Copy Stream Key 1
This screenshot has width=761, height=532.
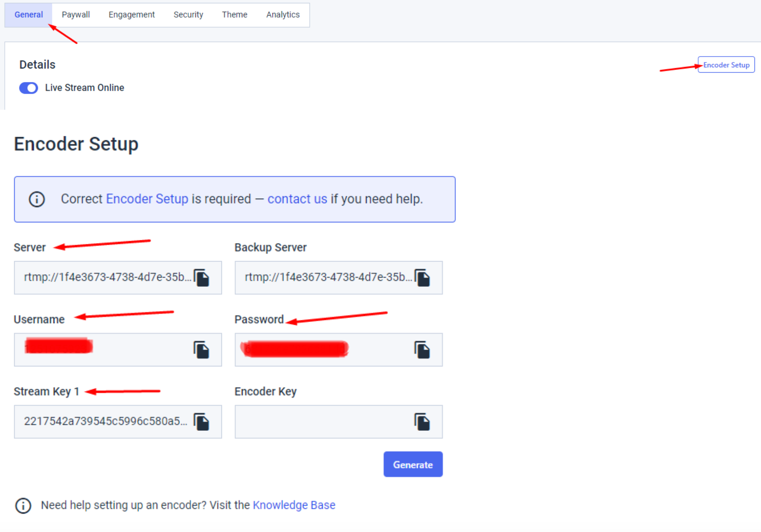pos(202,421)
